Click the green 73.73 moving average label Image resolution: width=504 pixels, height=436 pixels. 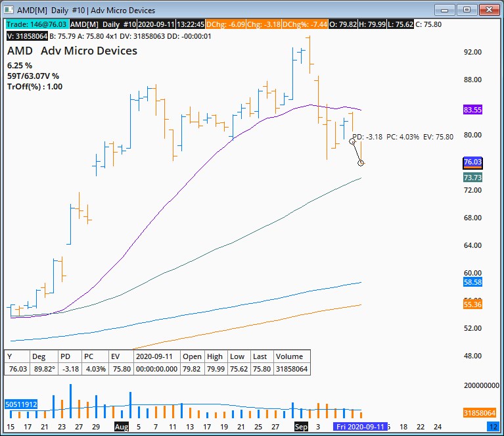472,178
